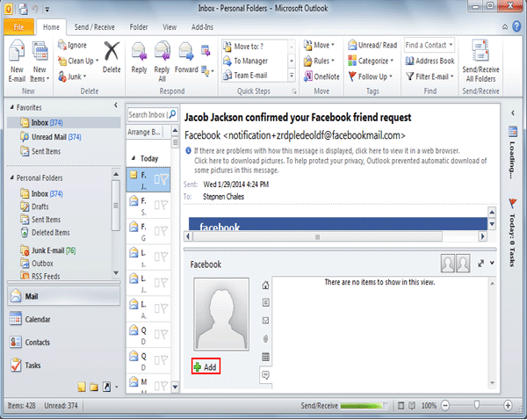Switch to the Tasks view

63,365
